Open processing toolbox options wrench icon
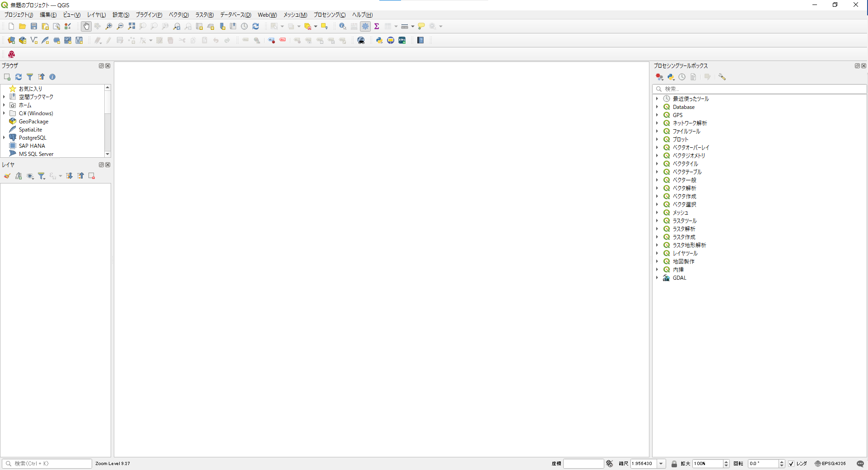Viewport: 868px width, 470px height. [x=722, y=77]
